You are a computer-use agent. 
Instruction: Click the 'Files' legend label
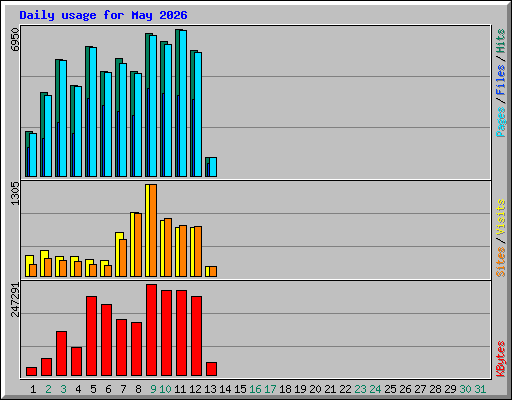tap(501, 80)
